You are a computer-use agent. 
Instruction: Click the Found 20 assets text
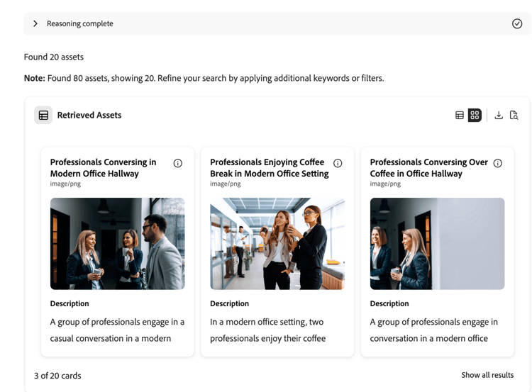point(54,57)
